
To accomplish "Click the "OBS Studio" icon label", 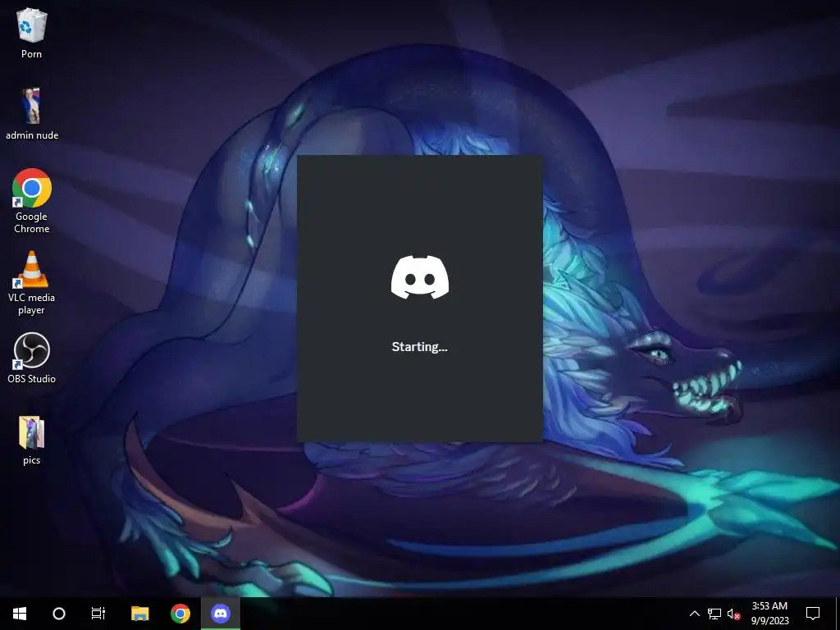I will 32,379.
